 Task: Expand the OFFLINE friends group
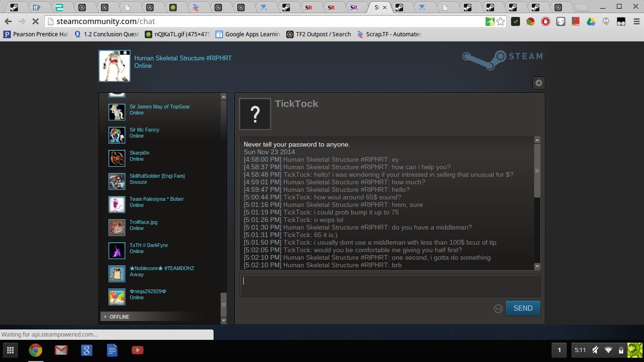point(119,317)
